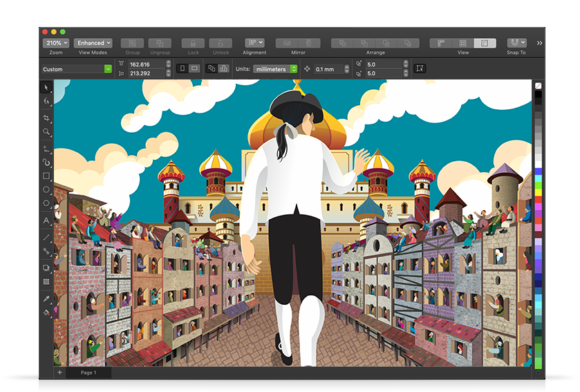This screenshot has height=392, width=580.
Task: Select the Connector tool
Action: point(46,252)
